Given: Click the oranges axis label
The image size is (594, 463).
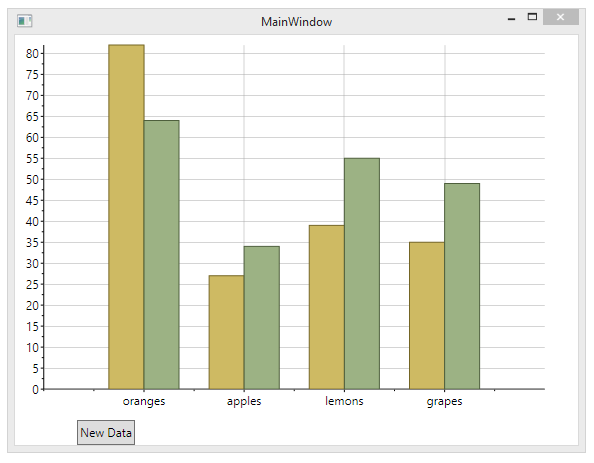Looking at the screenshot, I should (144, 401).
